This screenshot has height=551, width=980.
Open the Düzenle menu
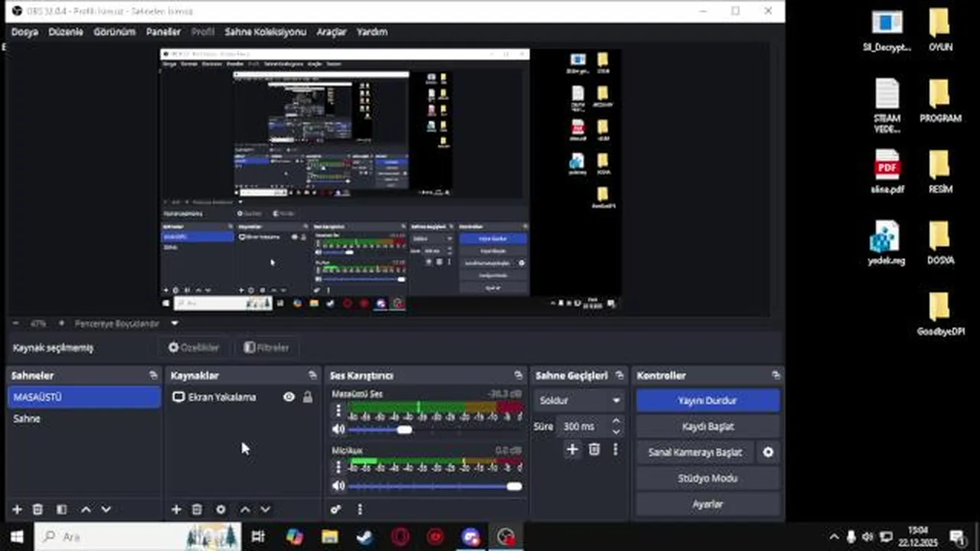(x=66, y=32)
